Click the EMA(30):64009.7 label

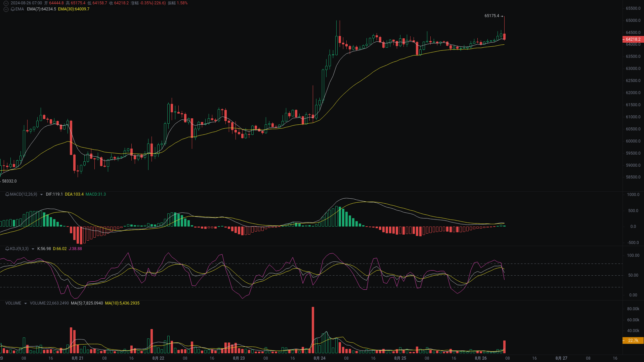(73, 9)
